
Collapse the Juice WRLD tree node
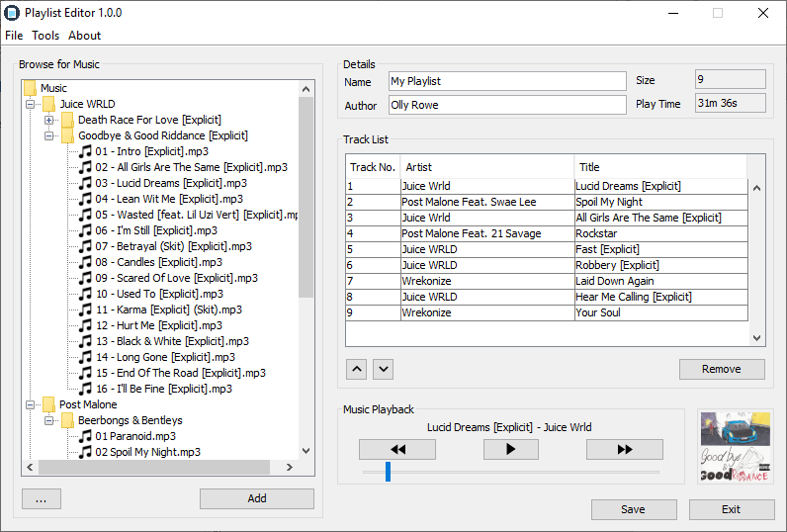pos(30,105)
